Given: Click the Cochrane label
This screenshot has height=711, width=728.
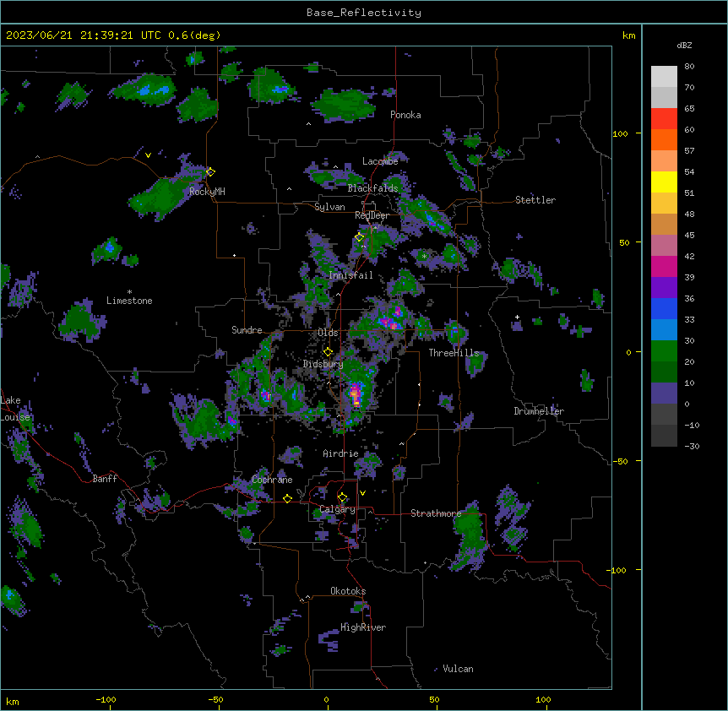Looking at the screenshot, I should (x=272, y=480).
